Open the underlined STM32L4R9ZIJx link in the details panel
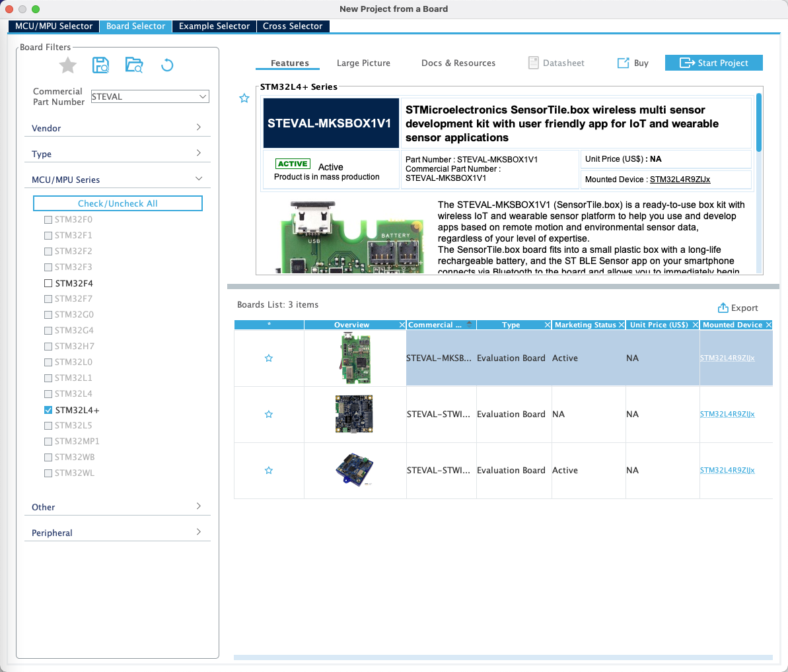 (680, 180)
